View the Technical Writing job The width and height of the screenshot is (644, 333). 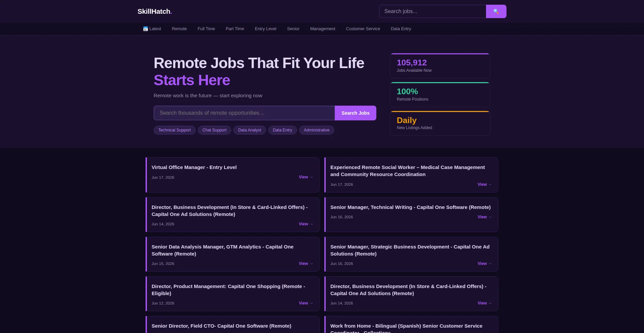(x=485, y=217)
